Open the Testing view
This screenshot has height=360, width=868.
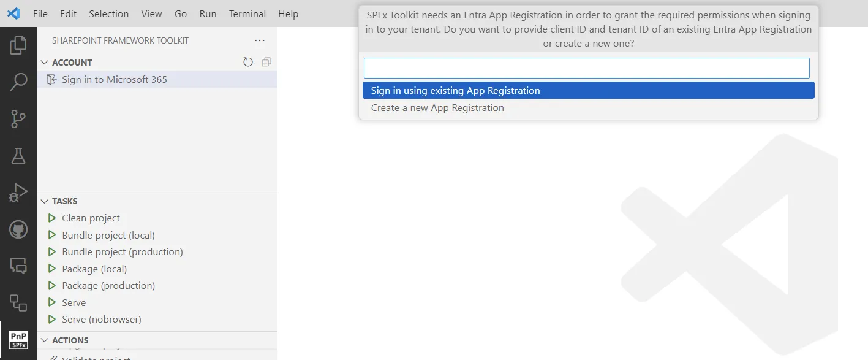tap(18, 155)
